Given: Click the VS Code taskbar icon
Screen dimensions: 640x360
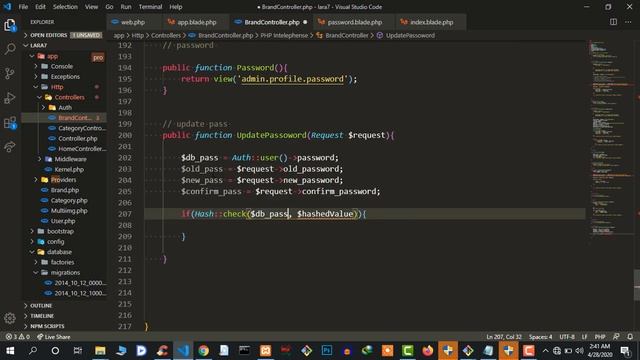Looking at the screenshot, I should pos(183,351).
